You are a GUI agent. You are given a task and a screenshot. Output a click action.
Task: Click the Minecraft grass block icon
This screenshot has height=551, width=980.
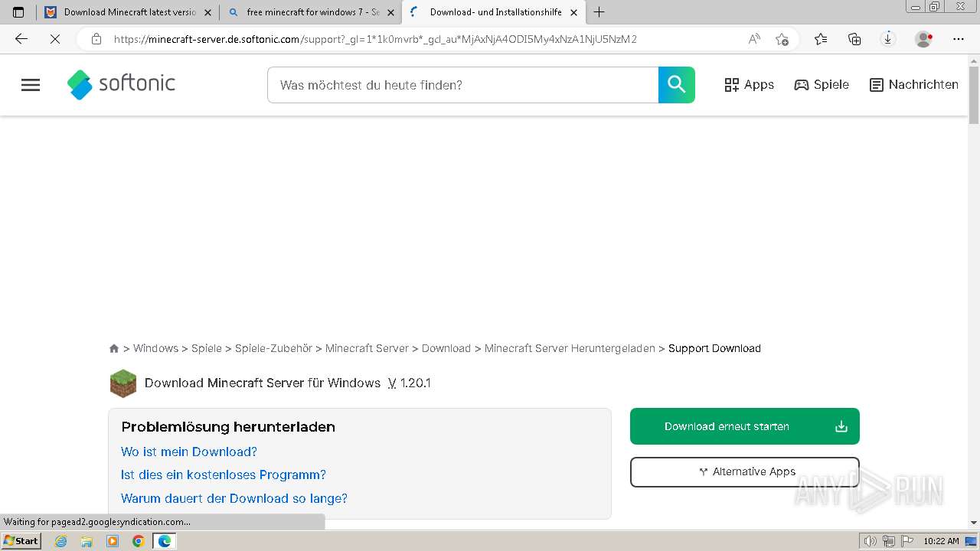coord(123,383)
